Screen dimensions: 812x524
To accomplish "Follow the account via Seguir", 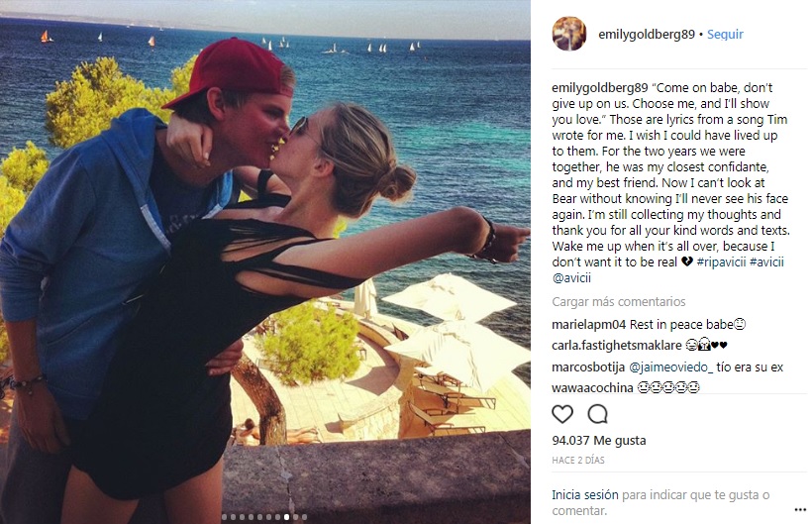I will click(x=725, y=34).
